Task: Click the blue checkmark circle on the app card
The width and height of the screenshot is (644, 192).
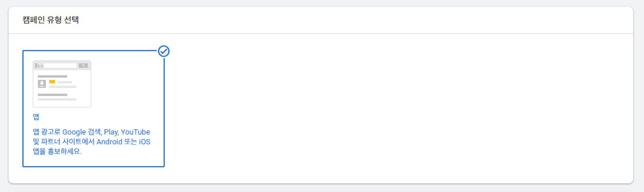Action: click(x=164, y=51)
